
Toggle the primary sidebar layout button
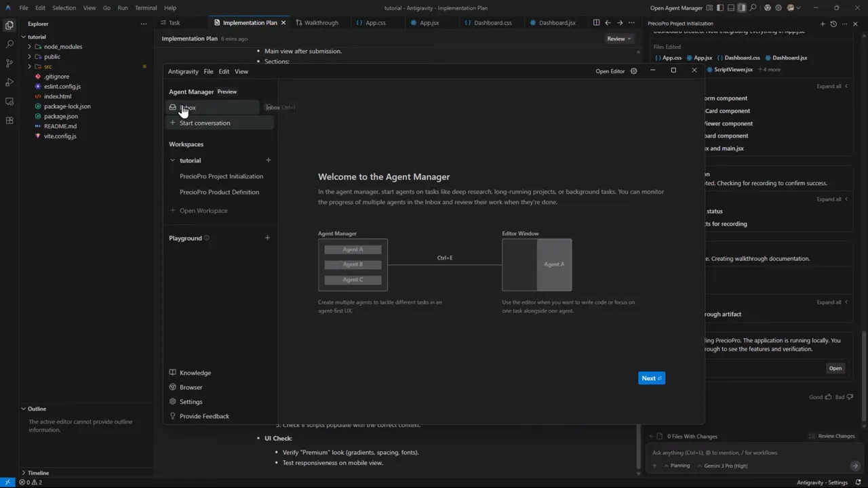(x=720, y=7)
